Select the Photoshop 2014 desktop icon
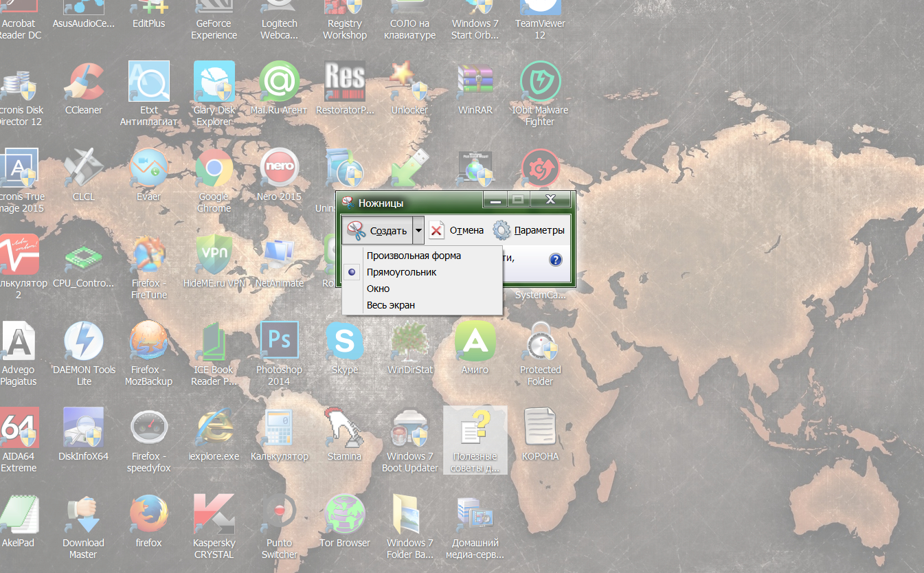The width and height of the screenshot is (924, 573). (x=279, y=354)
